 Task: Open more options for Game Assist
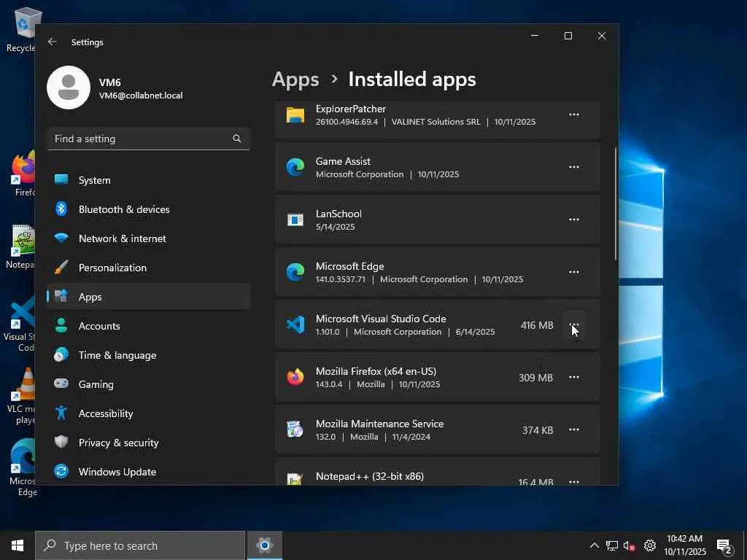(574, 167)
